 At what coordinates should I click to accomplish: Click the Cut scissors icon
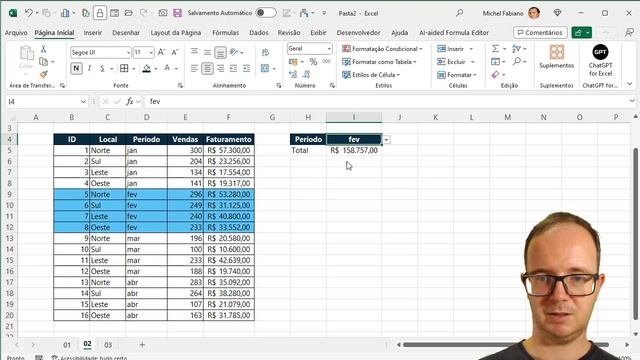43,49
